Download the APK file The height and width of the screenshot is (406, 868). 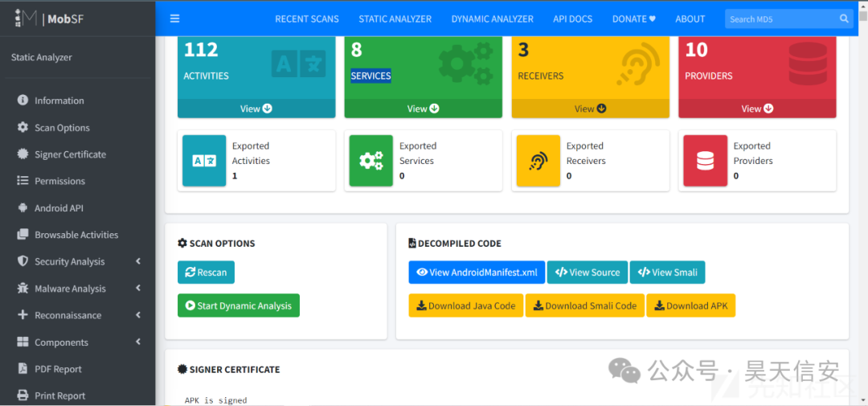pyautogui.click(x=691, y=306)
